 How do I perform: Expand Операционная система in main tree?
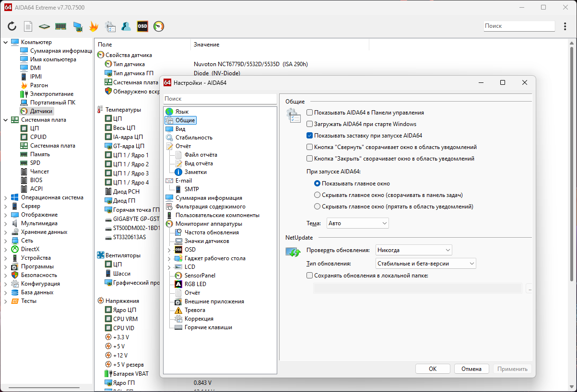tap(5, 197)
